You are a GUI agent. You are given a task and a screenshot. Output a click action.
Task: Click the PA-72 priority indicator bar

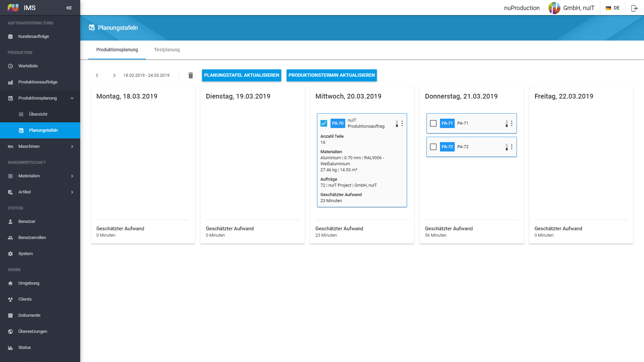pos(506,147)
